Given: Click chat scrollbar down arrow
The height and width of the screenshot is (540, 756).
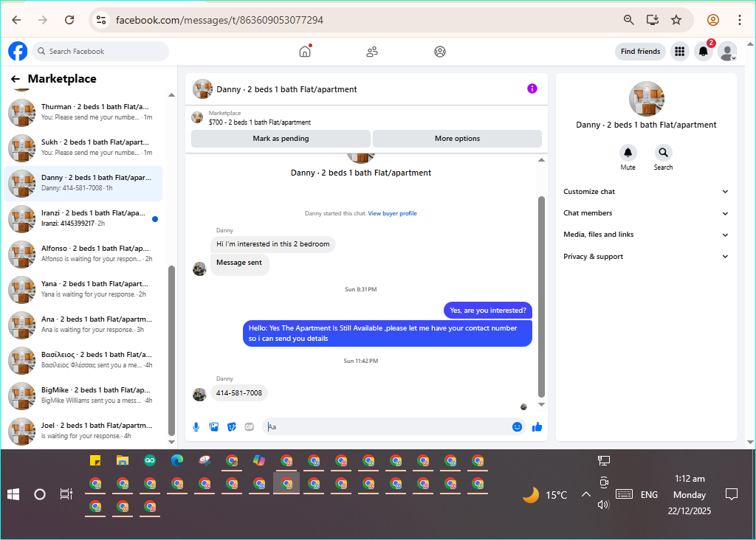Looking at the screenshot, I should click(x=541, y=405).
